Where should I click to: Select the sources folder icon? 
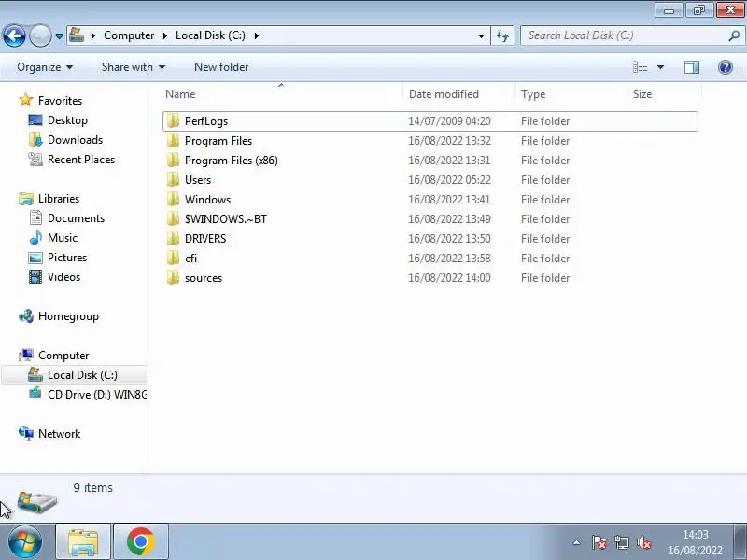click(173, 277)
